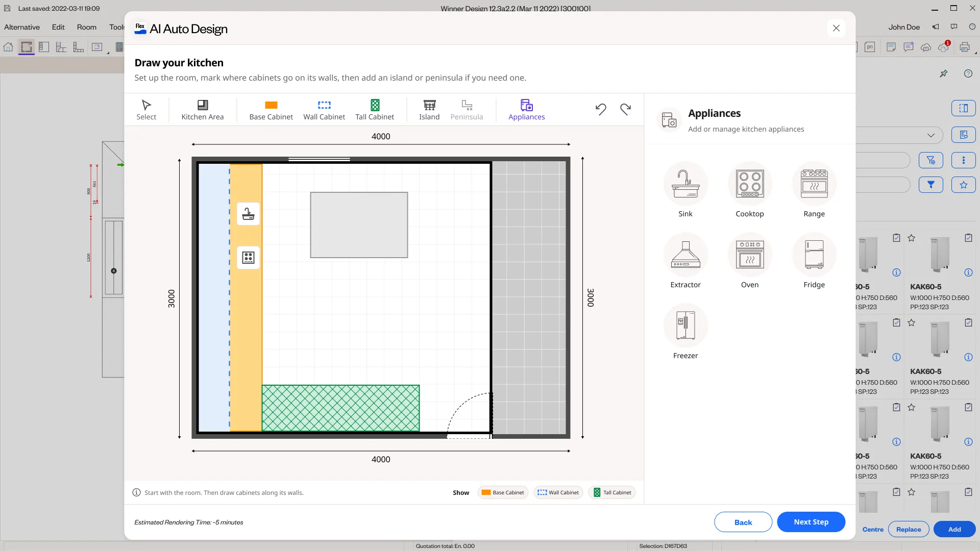Click the pin icon in right panel
The width and height of the screenshot is (980, 551).
(944, 73)
